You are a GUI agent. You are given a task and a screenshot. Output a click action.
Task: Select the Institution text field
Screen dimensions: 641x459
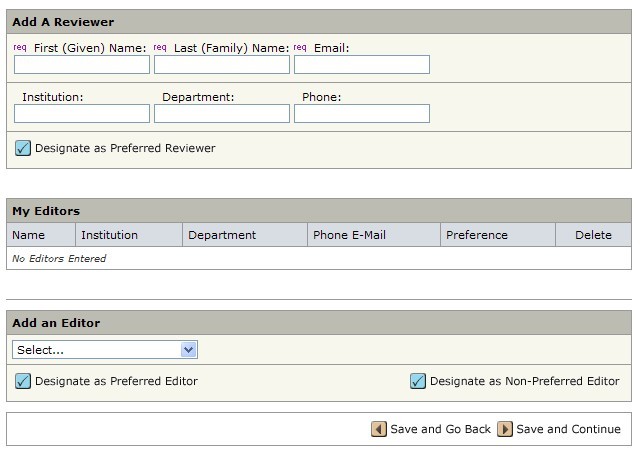point(82,114)
